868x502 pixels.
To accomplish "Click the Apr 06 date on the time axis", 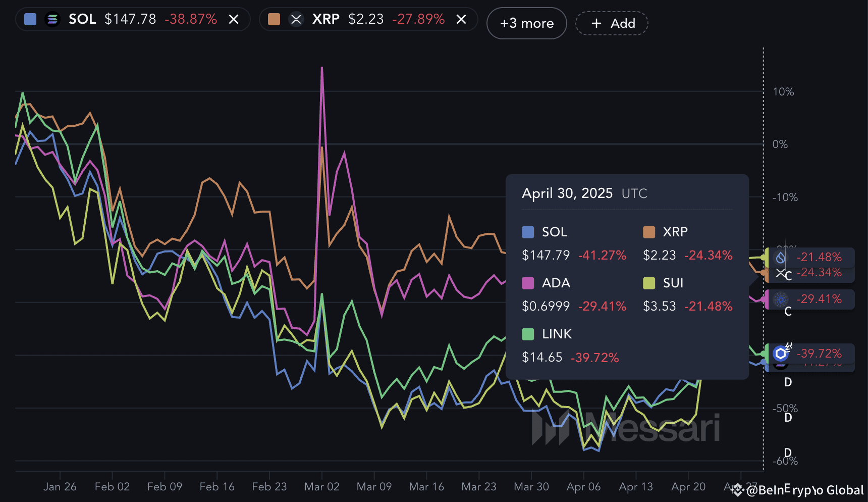I will 584,487.
